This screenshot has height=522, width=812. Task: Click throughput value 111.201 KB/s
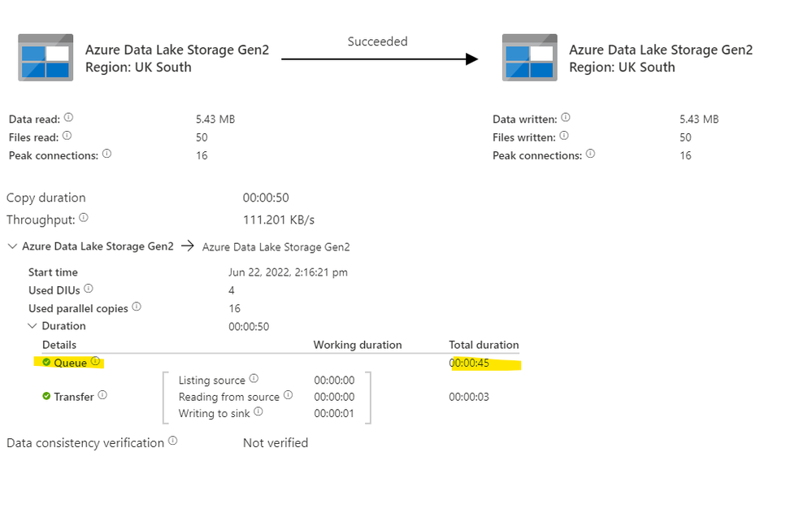coord(279,220)
